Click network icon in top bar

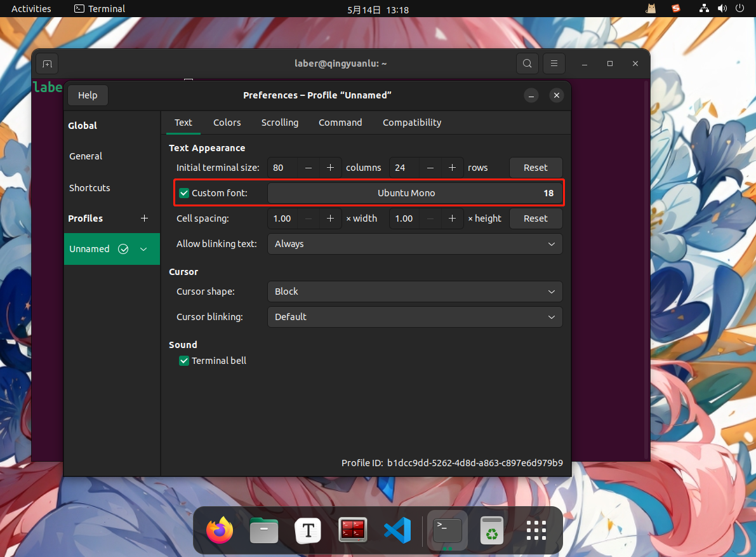tap(704, 8)
